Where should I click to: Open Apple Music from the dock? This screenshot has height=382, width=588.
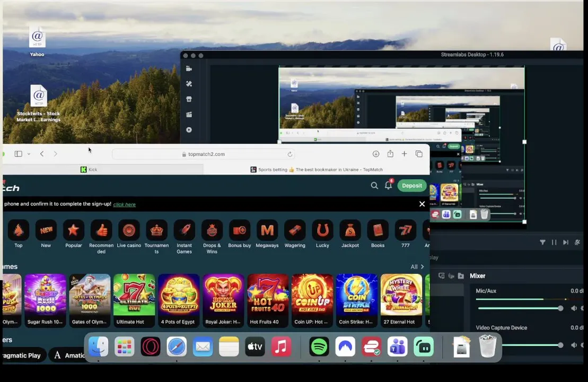[281, 346]
